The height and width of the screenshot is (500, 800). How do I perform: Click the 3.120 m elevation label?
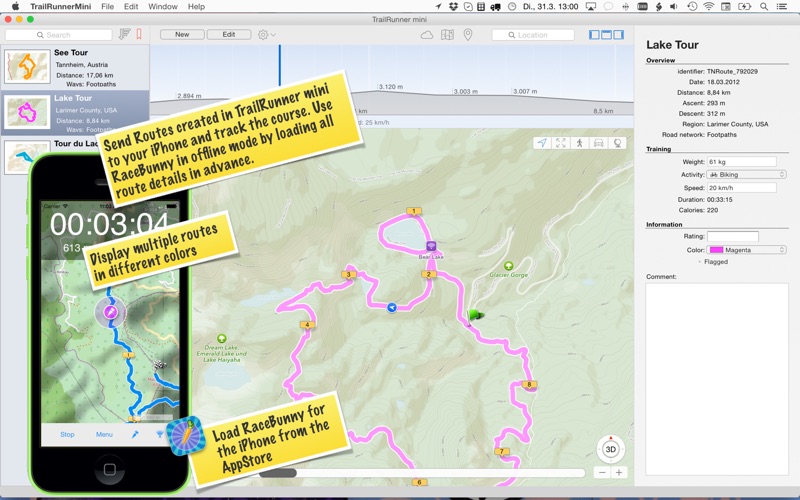click(391, 87)
